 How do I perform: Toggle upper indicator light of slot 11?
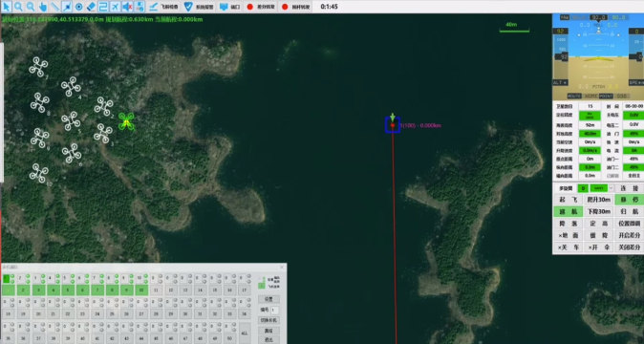(x=161, y=276)
